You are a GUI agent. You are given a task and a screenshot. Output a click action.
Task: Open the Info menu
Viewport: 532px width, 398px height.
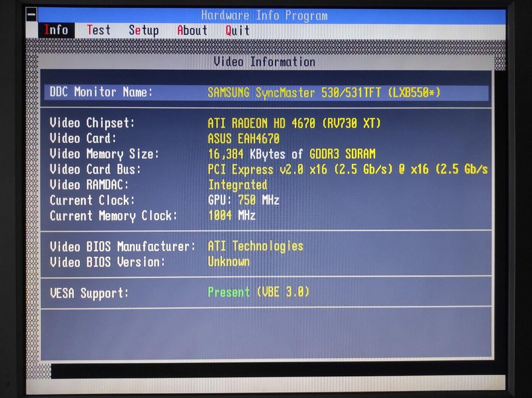pyautogui.click(x=56, y=30)
